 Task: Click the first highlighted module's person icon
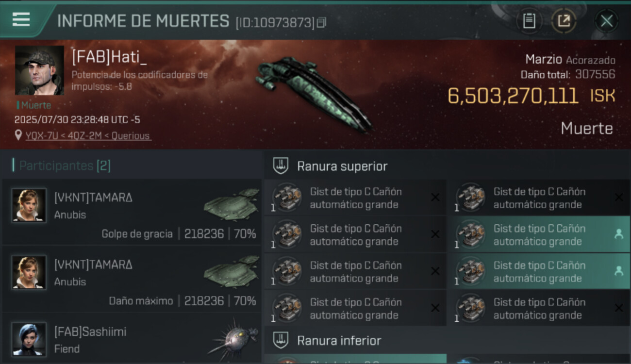pyautogui.click(x=618, y=234)
